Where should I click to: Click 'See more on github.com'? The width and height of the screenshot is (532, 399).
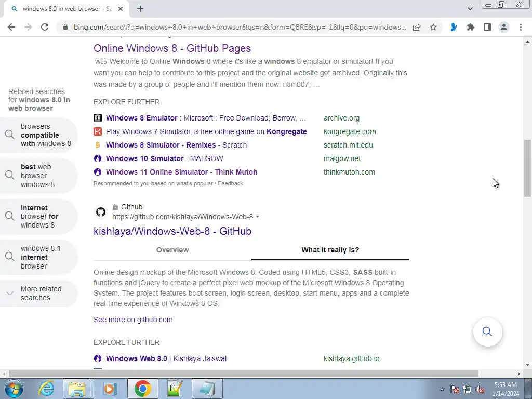[x=133, y=320]
